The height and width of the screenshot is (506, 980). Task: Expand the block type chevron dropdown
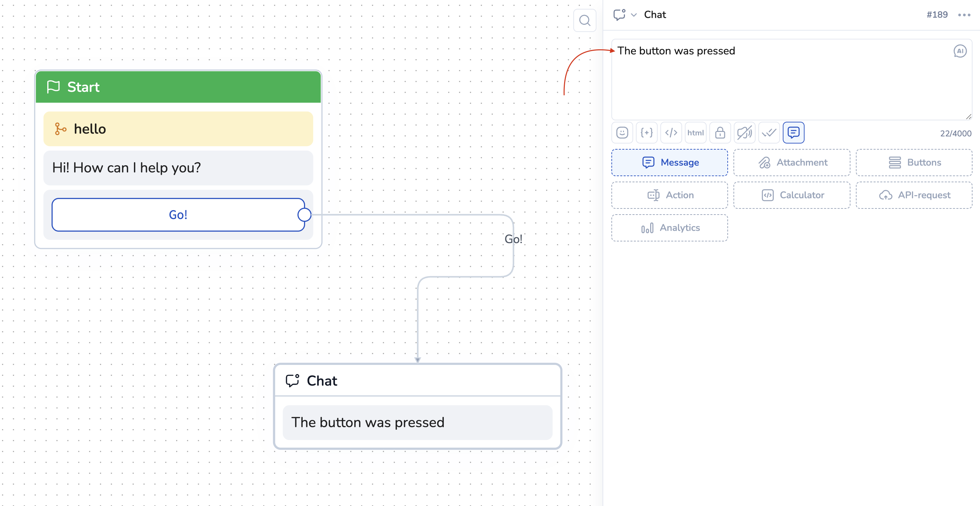634,15
